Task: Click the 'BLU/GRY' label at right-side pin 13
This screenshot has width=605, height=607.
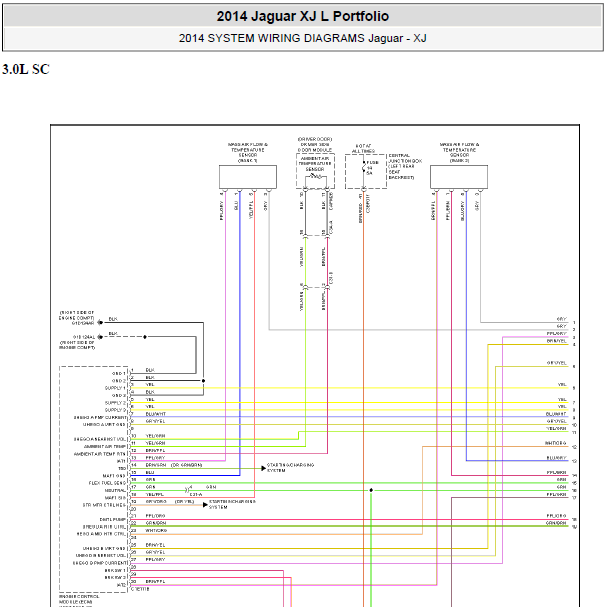Action: (556, 458)
